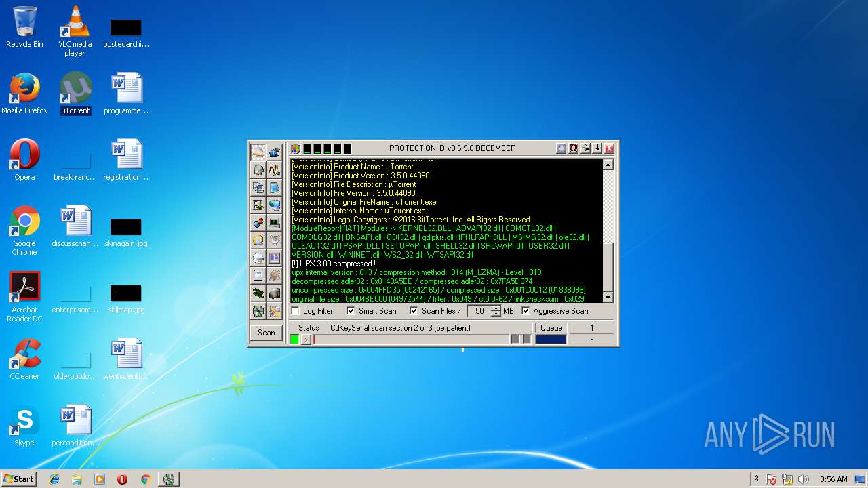Click the yellow folder magnifier tool icon

click(258, 240)
